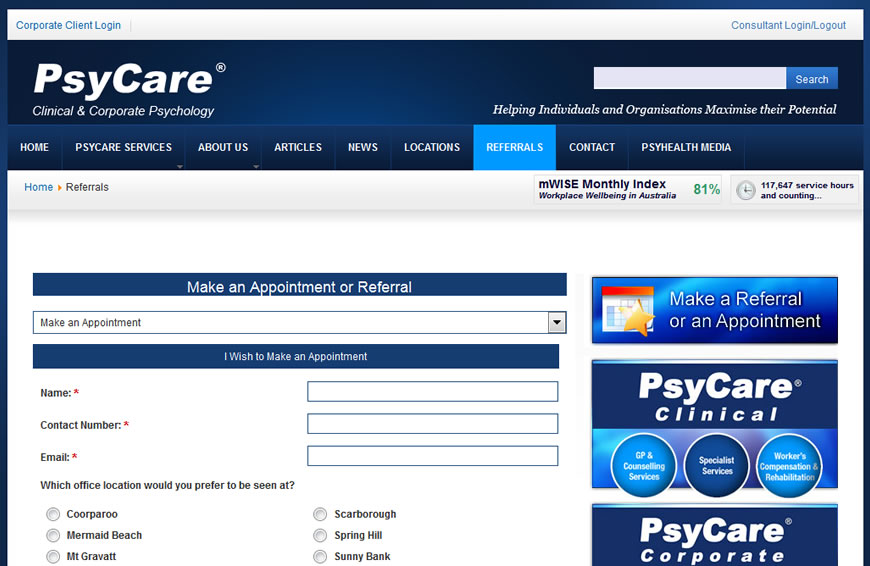Open News page
This screenshot has height=566, width=870.
[x=363, y=147]
